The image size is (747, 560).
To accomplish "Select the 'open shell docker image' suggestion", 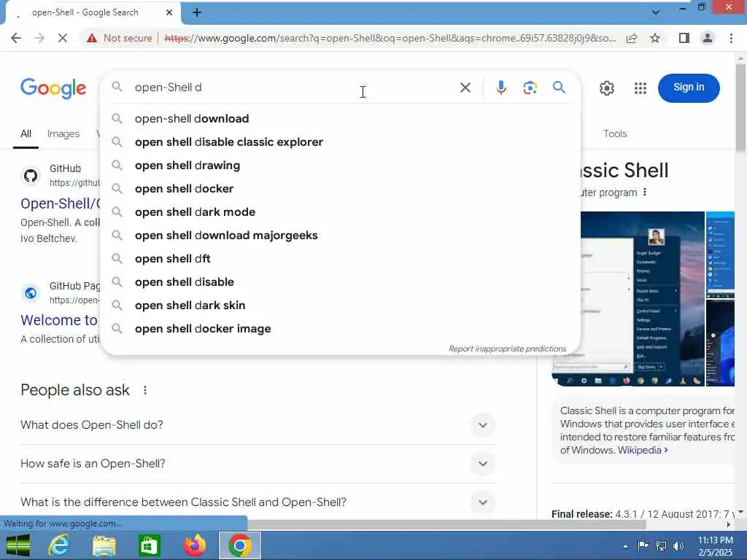I will pos(341,329).
